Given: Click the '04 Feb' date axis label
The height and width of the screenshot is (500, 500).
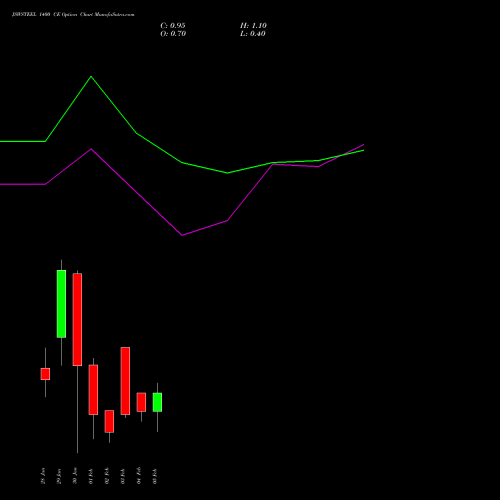Looking at the screenshot, I should [x=139, y=476].
